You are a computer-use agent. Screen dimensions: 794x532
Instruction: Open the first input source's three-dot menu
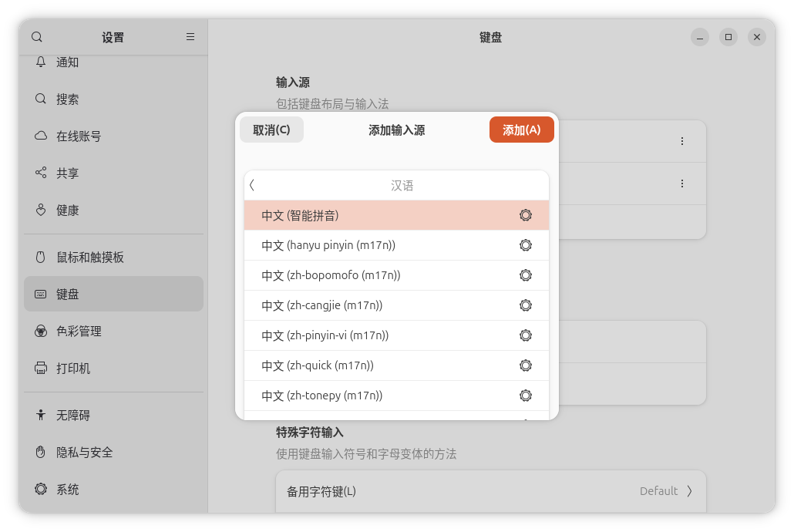682,141
